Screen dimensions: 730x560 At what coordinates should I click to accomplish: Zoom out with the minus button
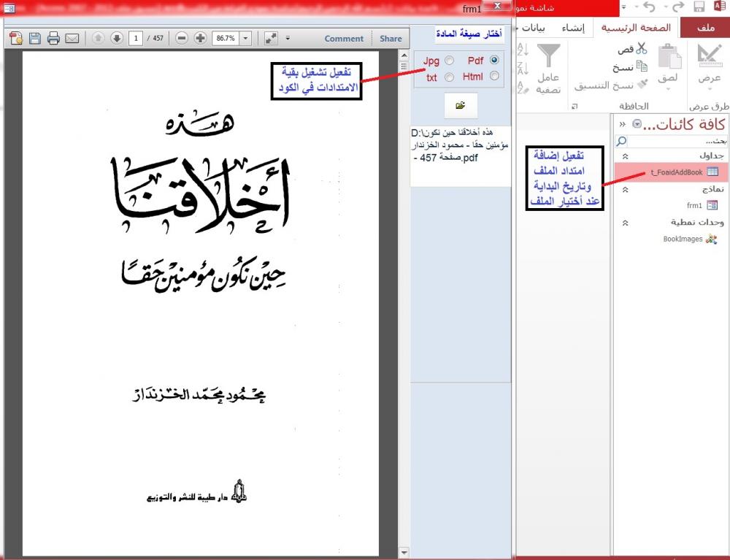tap(182, 38)
